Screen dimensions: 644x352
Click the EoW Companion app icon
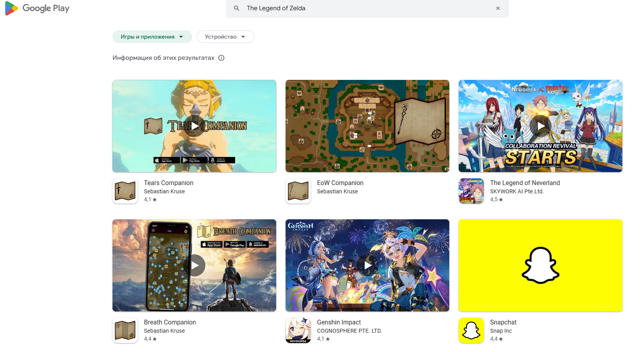[298, 191]
